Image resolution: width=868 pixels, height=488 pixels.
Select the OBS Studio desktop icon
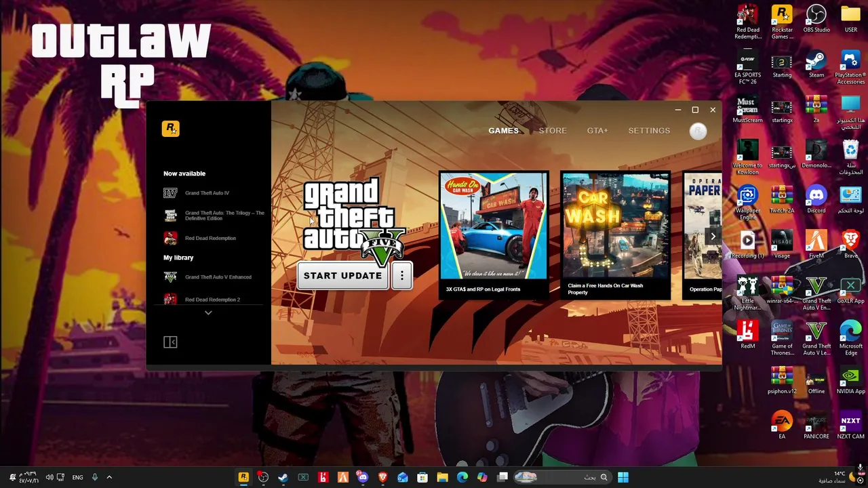[x=816, y=19]
